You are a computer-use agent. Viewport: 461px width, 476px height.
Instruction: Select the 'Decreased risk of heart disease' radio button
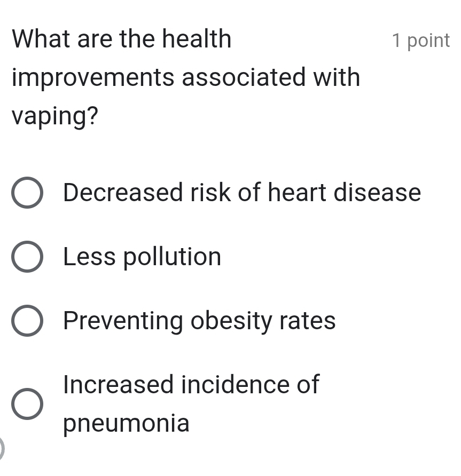point(28,193)
